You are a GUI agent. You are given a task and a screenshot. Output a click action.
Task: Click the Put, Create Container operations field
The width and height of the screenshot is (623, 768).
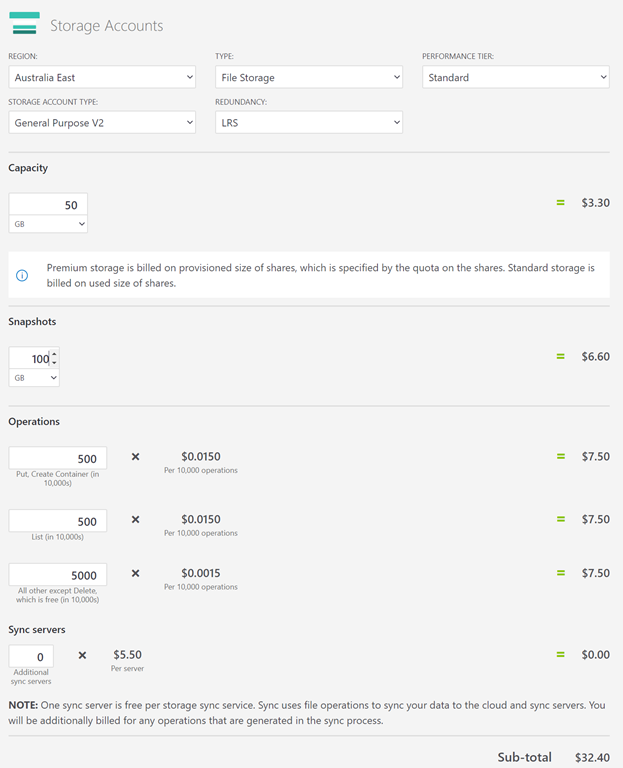(x=57, y=458)
